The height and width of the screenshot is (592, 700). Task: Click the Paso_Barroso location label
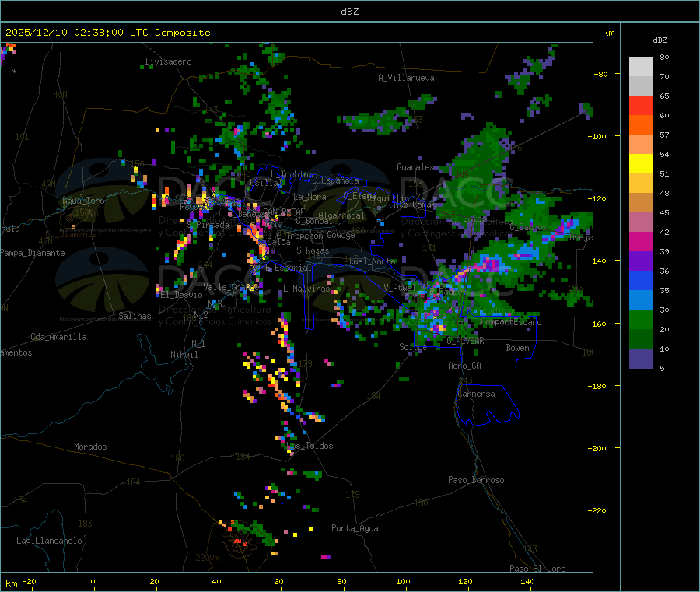tap(476, 480)
